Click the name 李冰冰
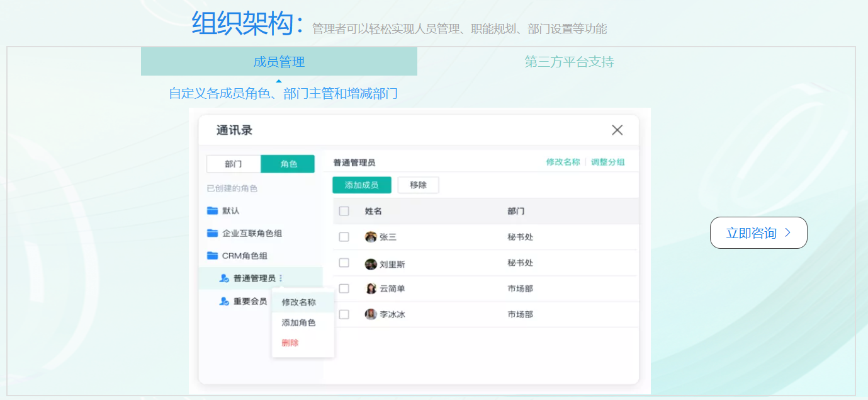This screenshot has width=868, height=400. tap(392, 314)
